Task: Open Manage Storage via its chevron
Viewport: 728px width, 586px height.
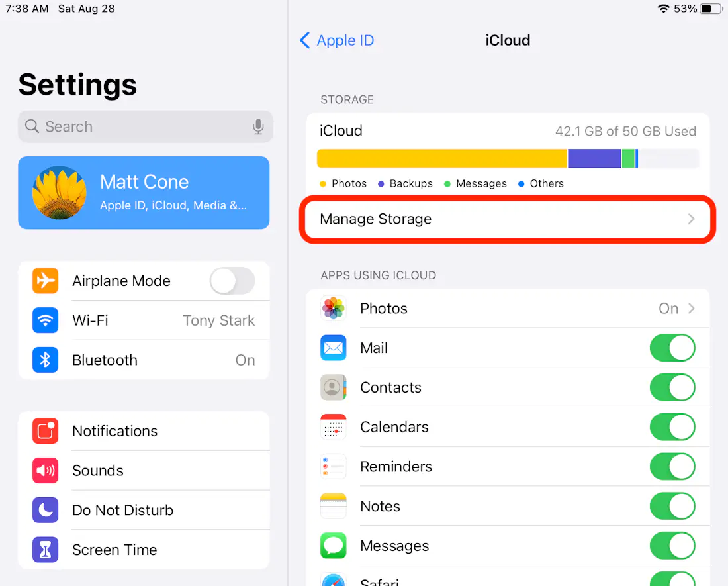Action: click(691, 219)
